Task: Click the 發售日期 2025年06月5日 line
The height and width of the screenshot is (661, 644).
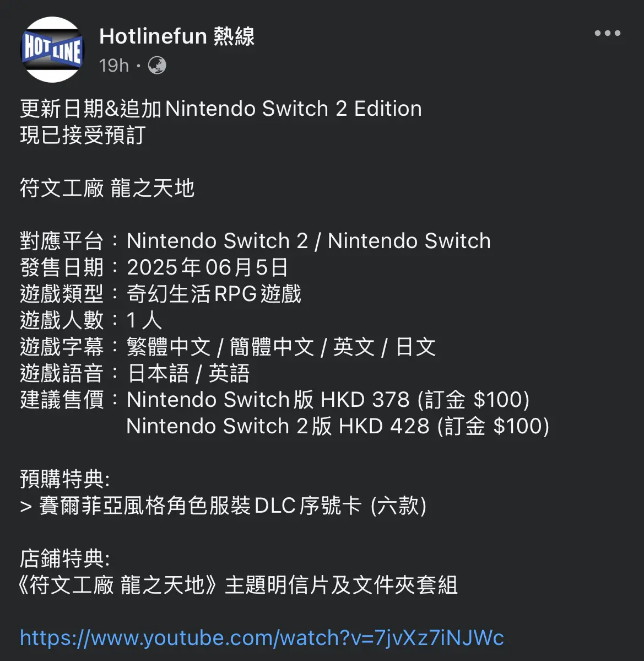Action: tap(154, 268)
